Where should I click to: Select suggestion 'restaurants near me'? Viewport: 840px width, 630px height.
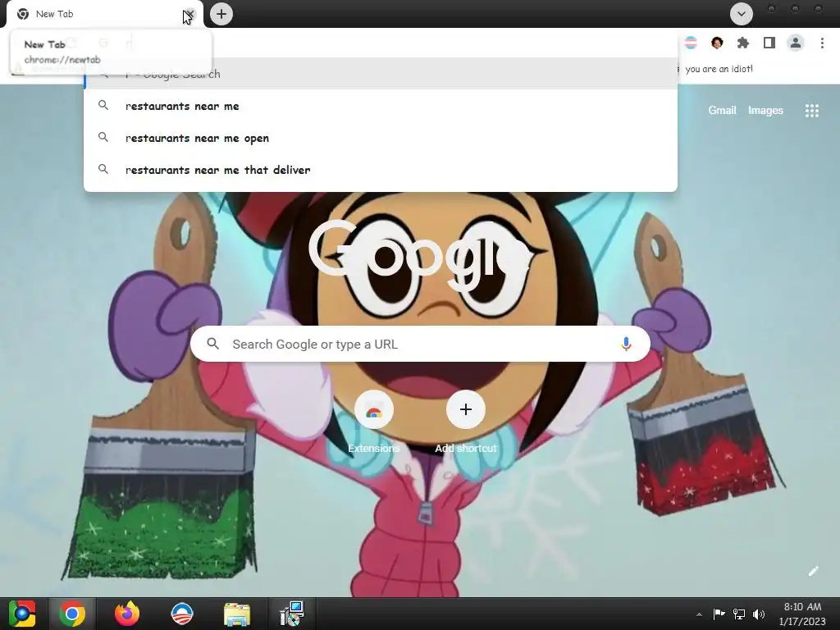point(381,106)
